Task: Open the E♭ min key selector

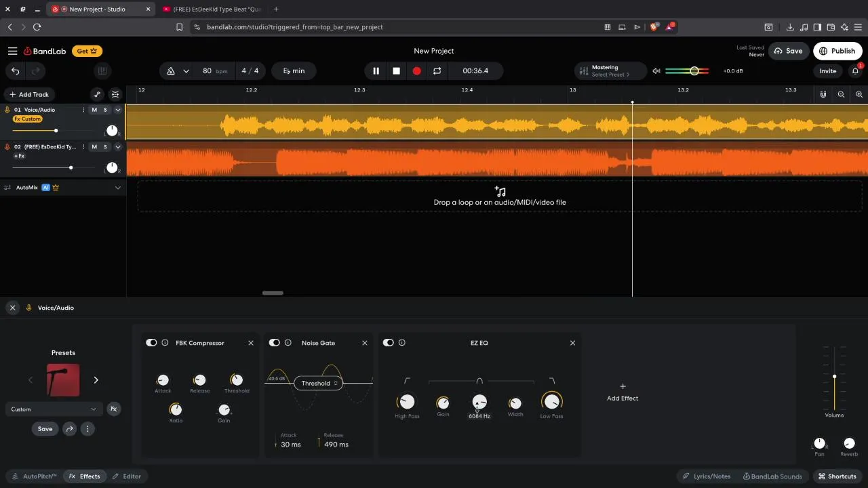Action: tap(294, 70)
